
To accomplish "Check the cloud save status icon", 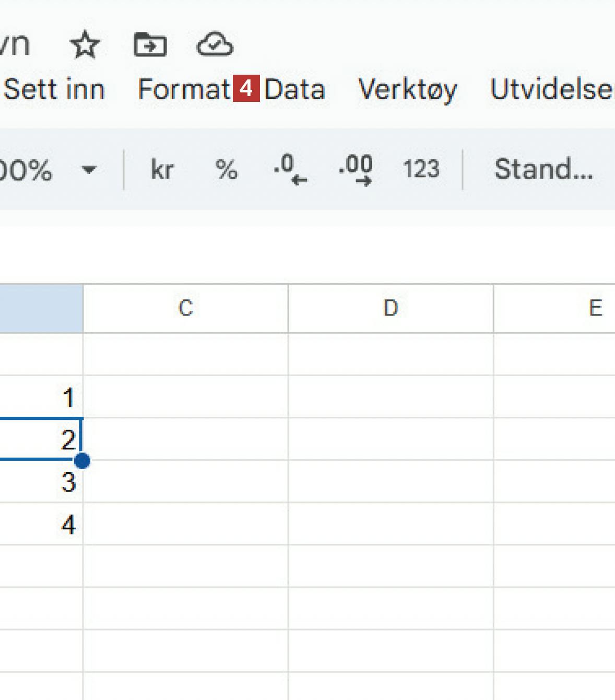I will pos(215,44).
